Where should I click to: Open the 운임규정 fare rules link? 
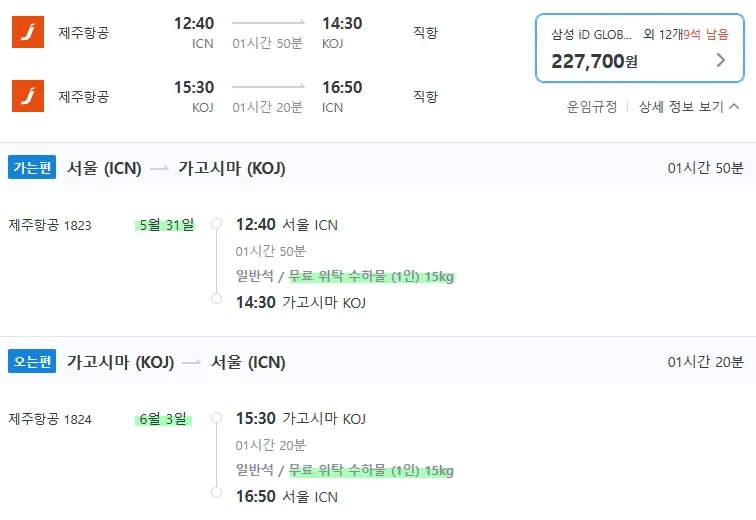(x=592, y=107)
